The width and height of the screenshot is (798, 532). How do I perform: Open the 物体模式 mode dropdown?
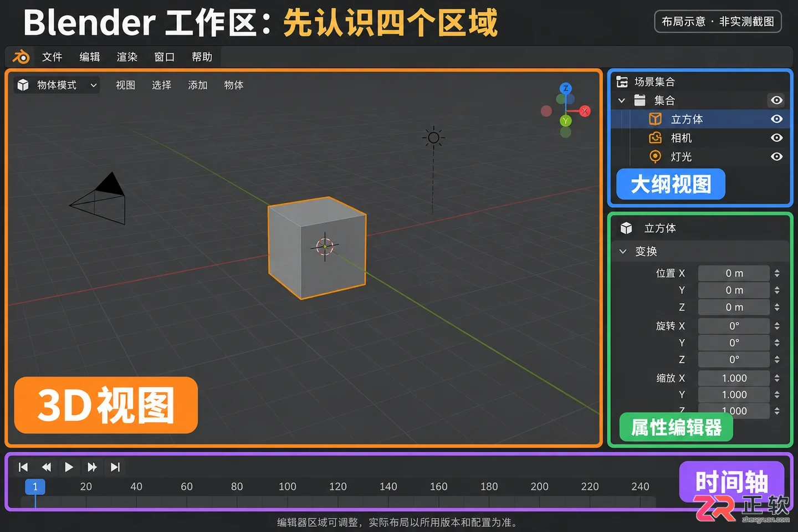click(x=57, y=85)
